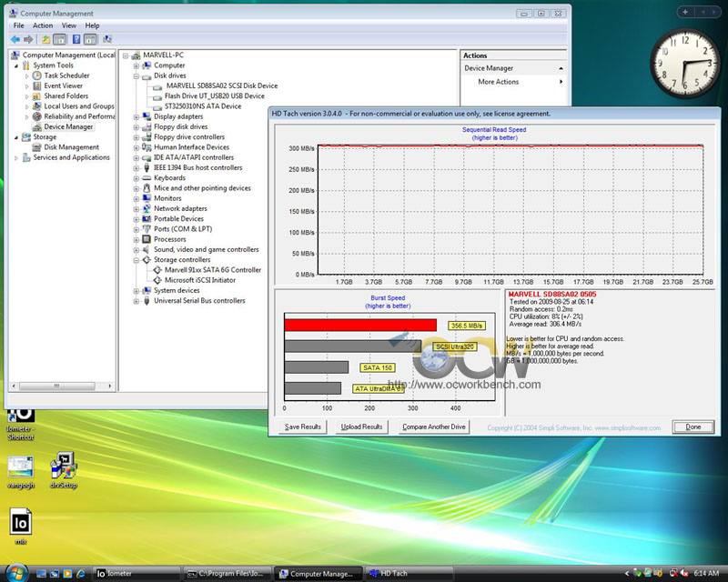Open the Help menu

coord(92,25)
